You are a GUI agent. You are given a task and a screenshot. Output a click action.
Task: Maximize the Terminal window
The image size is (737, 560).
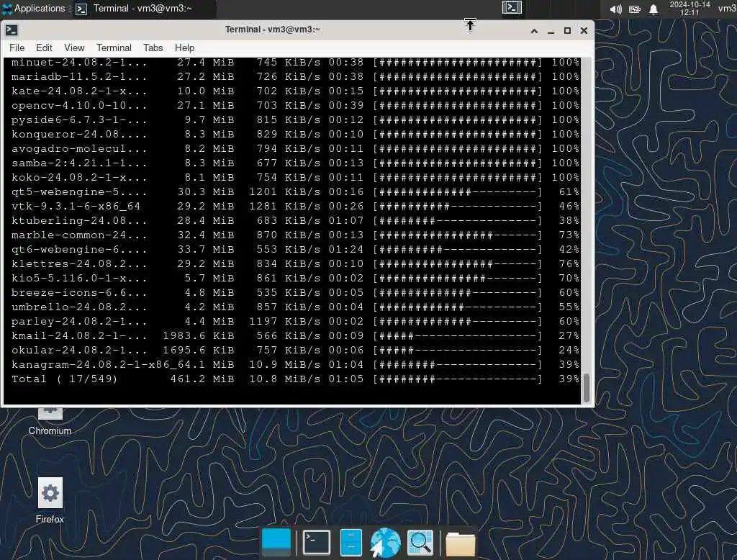[567, 30]
